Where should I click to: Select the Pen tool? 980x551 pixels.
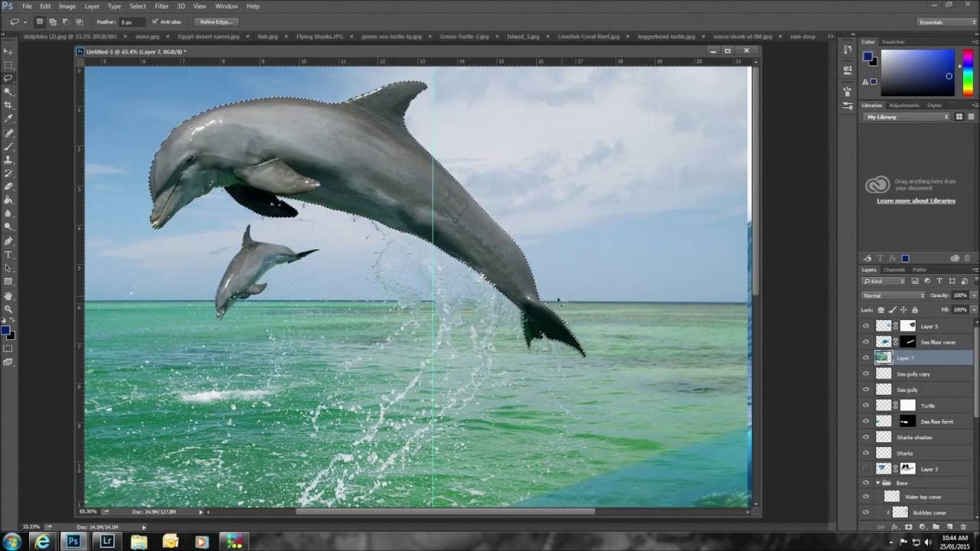(8, 241)
